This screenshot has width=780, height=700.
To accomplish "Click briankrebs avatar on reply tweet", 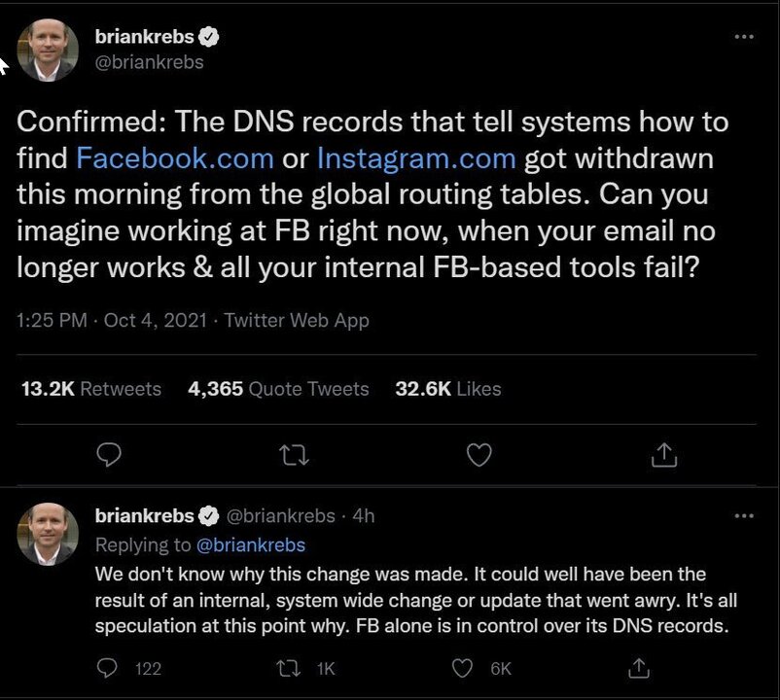I will coord(48,535).
